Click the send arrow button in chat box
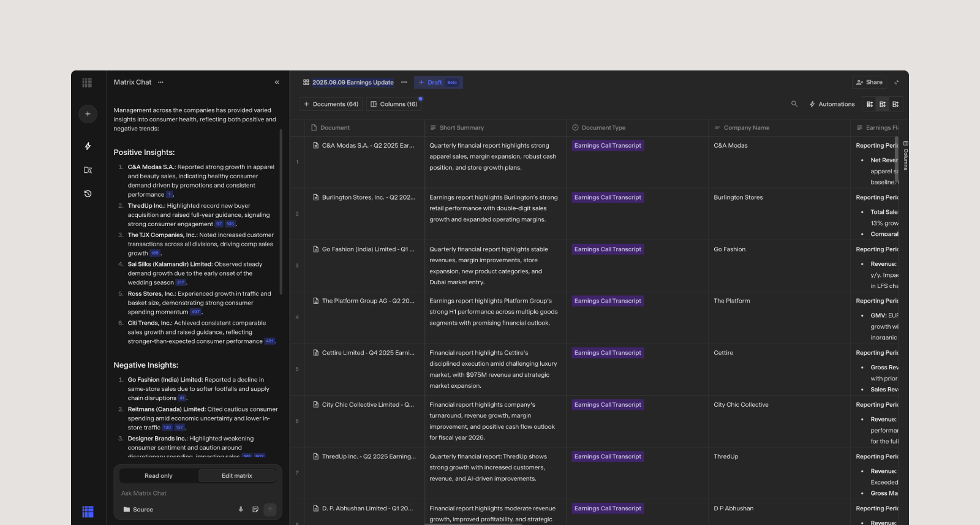The height and width of the screenshot is (525, 980). click(x=270, y=510)
